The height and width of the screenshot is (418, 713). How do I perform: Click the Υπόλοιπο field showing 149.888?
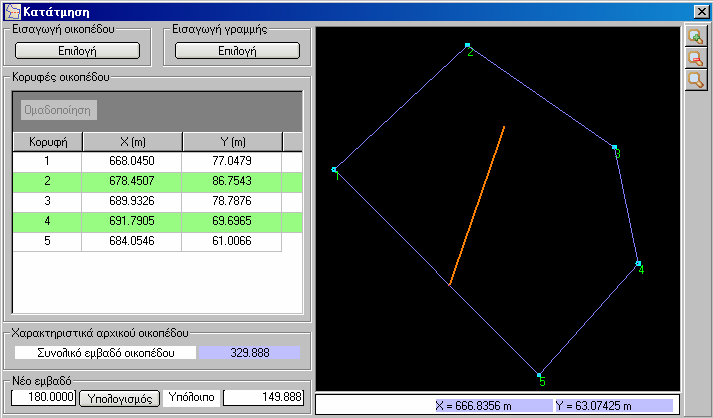(263, 397)
